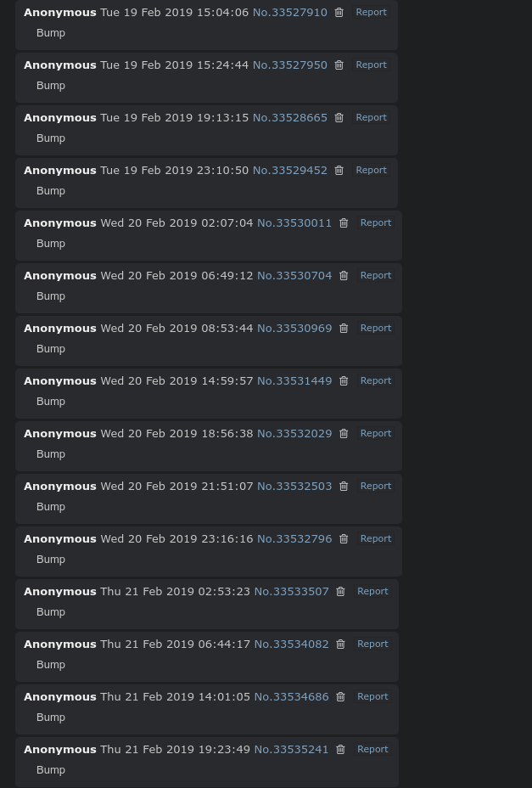Report post No.33530704
The height and width of the screenshot is (788, 532).
pyautogui.click(x=375, y=276)
